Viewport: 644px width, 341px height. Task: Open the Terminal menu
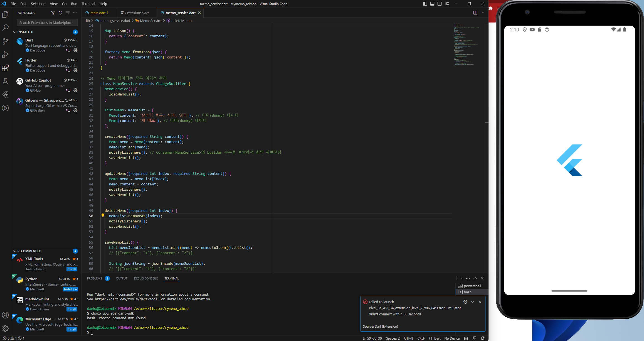tap(88, 4)
